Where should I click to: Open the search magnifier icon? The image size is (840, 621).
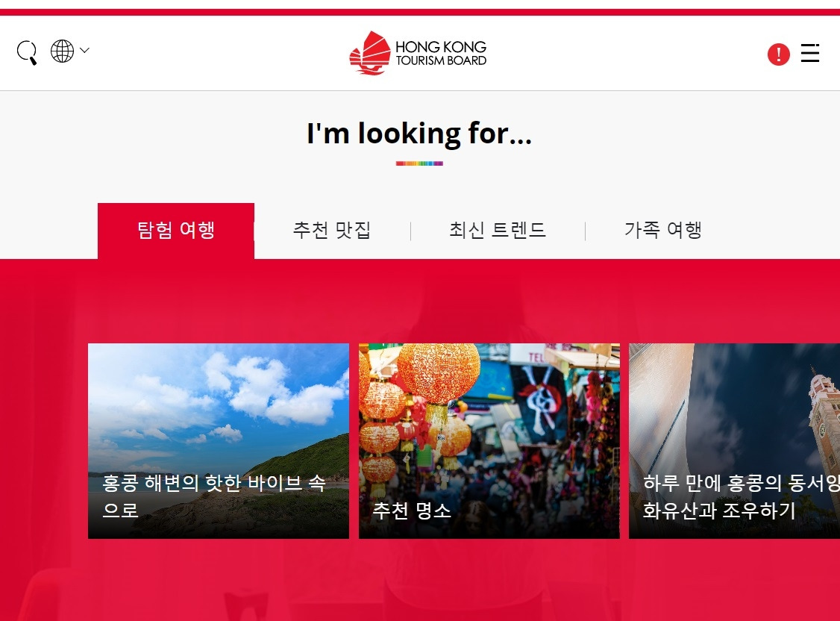click(27, 52)
